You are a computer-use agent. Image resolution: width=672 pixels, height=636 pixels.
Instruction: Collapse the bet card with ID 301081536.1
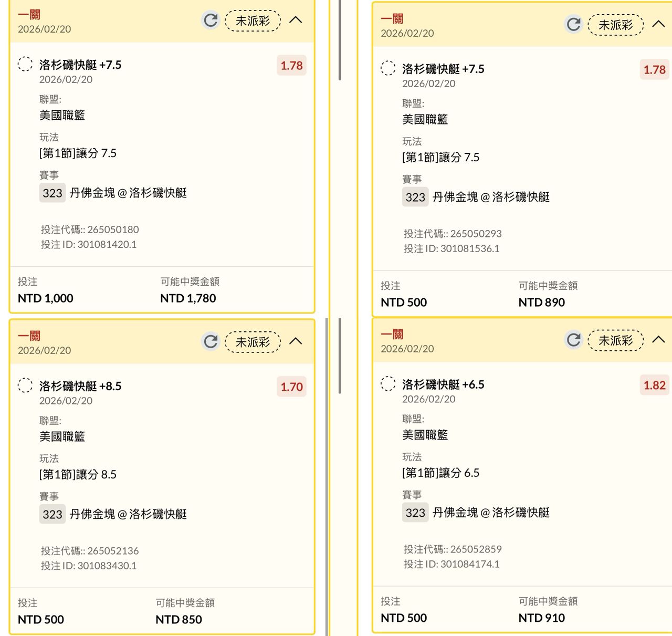[658, 24]
